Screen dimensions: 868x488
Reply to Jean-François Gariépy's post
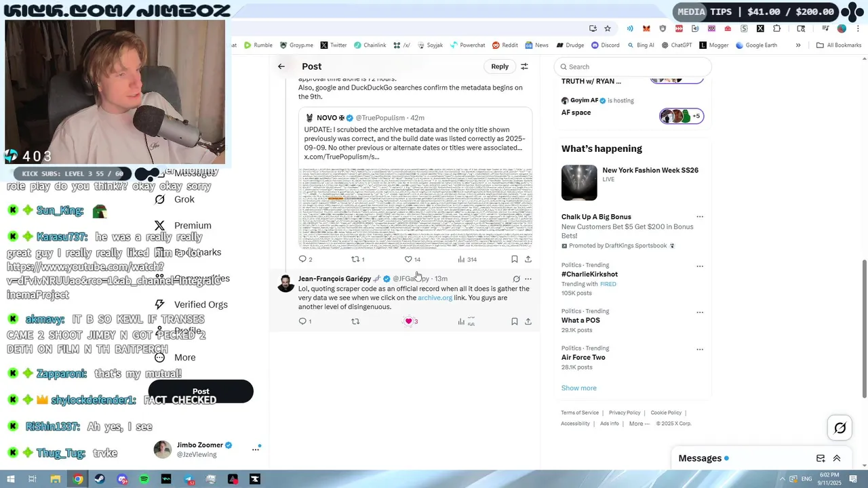click(302, 321)
